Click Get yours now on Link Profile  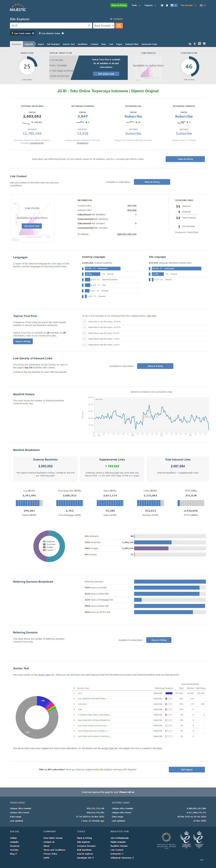point(32,226)
